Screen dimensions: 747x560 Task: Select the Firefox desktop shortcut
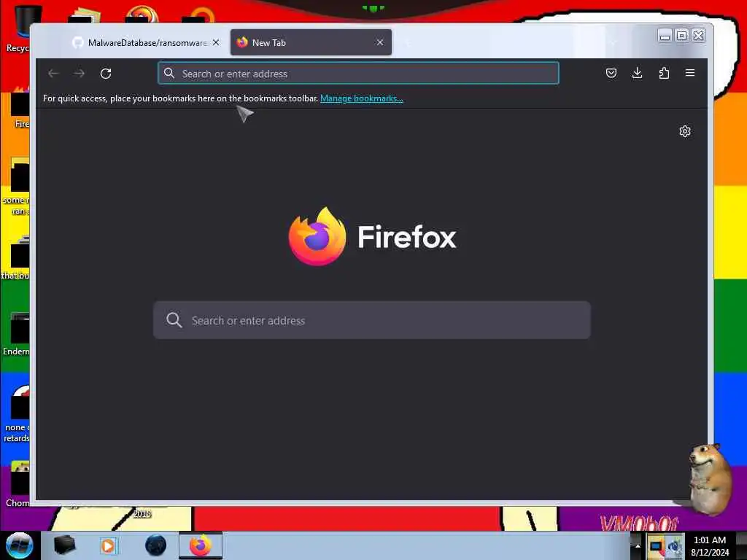tap(20, 106)
